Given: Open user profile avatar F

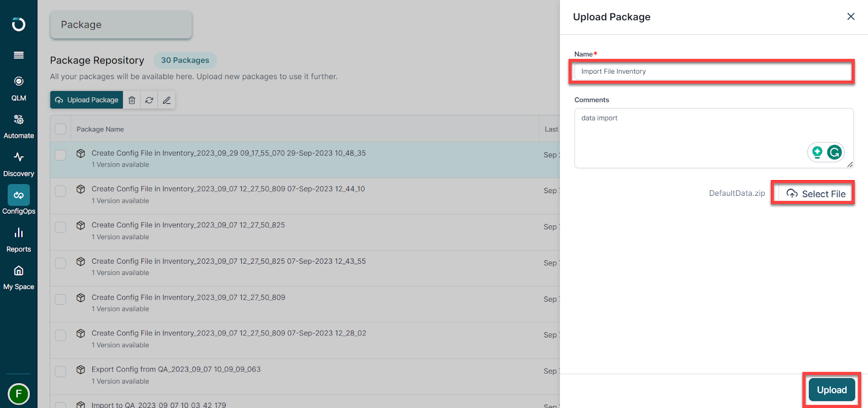Looking at the screenshot, I should click(x=18, y=393).
